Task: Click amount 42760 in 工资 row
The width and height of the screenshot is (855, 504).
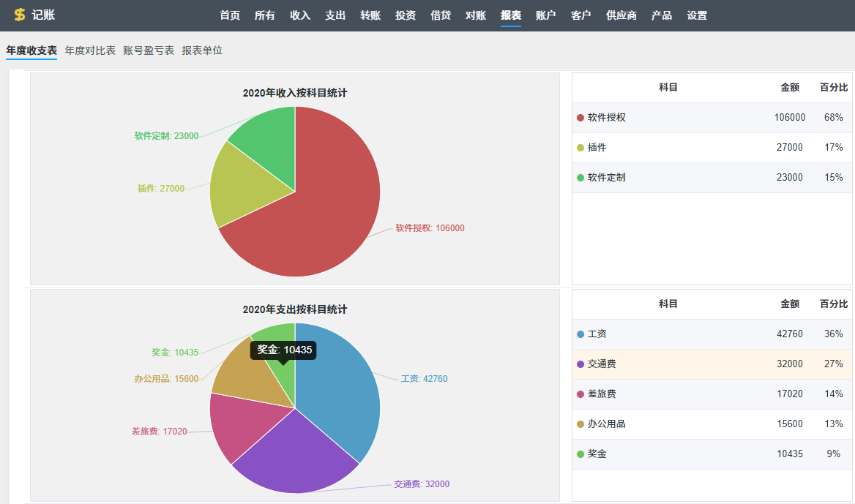Action: 790,334
